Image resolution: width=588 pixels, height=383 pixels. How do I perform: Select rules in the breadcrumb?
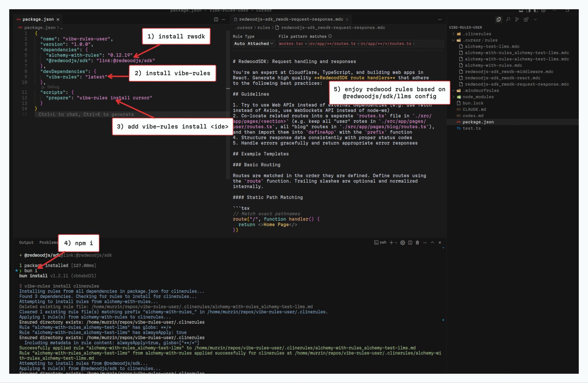[264, 28]
